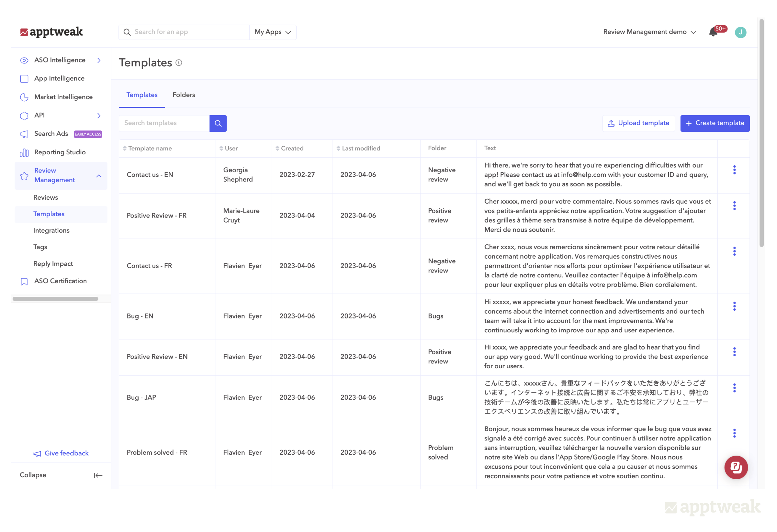Open three-dot menu for Bug - JAP row
This screenshot has height=532, width=777.
point(734,388)
